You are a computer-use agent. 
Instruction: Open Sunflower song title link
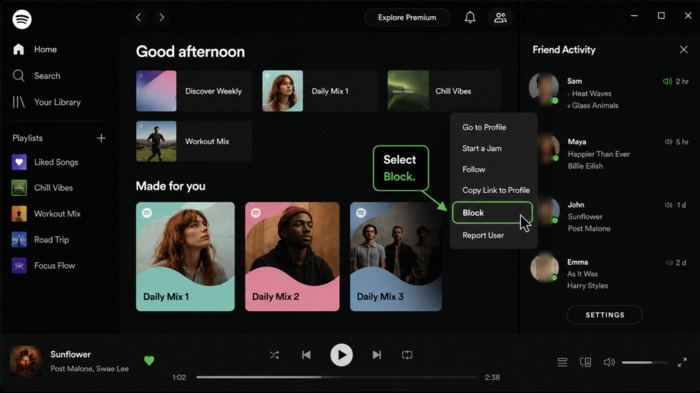point(71,354)
